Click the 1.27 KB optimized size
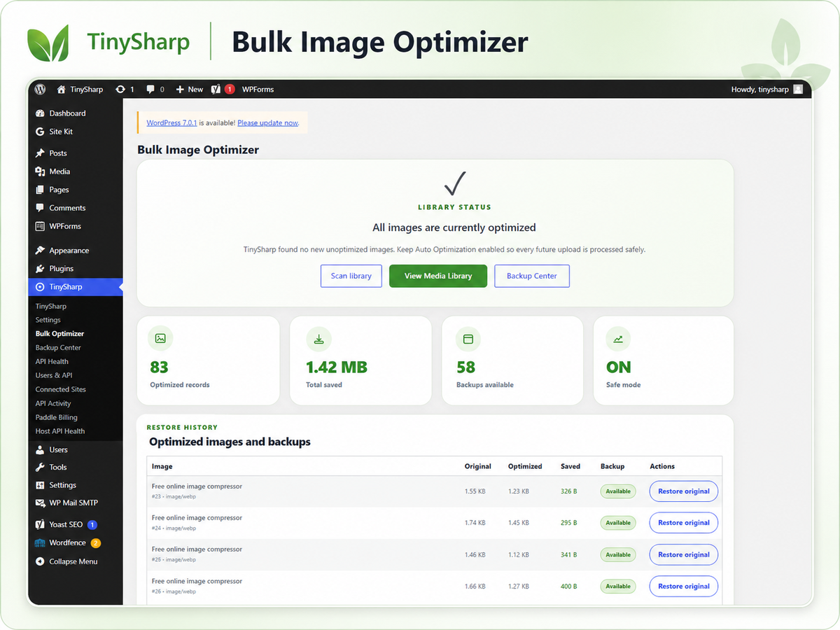Screen dimensions: 840x630 (x=519, y=587)
